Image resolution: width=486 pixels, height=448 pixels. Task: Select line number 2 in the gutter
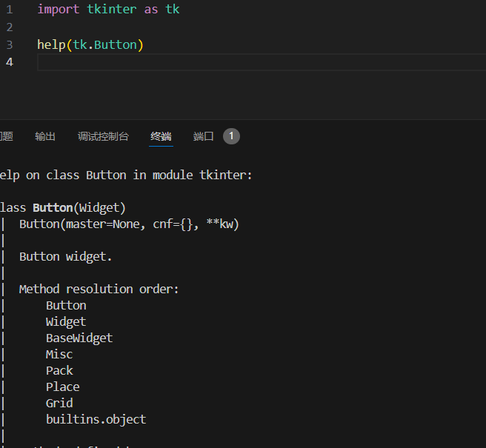[10, 27]
